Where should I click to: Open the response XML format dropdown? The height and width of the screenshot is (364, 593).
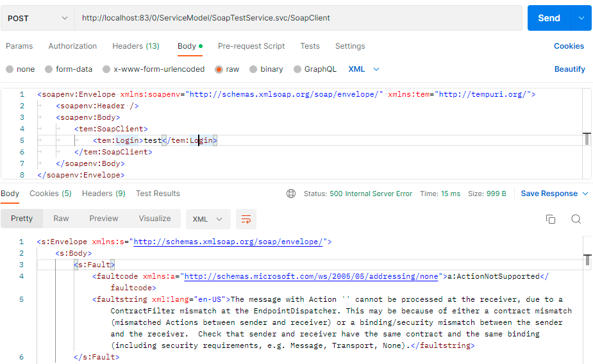208,219
